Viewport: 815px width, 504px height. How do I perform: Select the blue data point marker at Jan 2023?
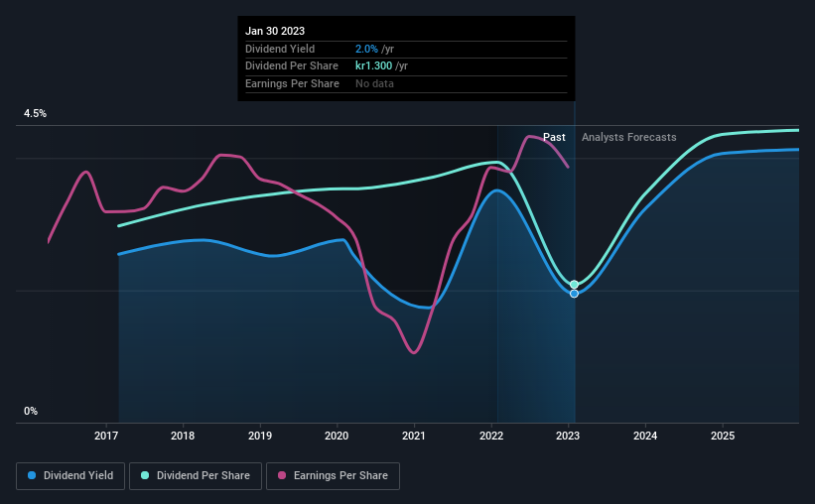click(574, 294)
